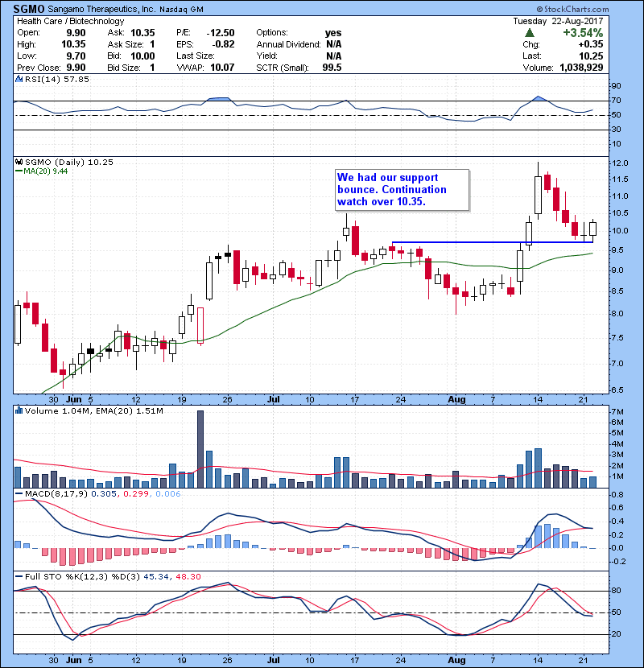Click the Annual Dividend N/A value
This screenshot has width=644, height=668.
pyautogui.click(x=334, y=44)
